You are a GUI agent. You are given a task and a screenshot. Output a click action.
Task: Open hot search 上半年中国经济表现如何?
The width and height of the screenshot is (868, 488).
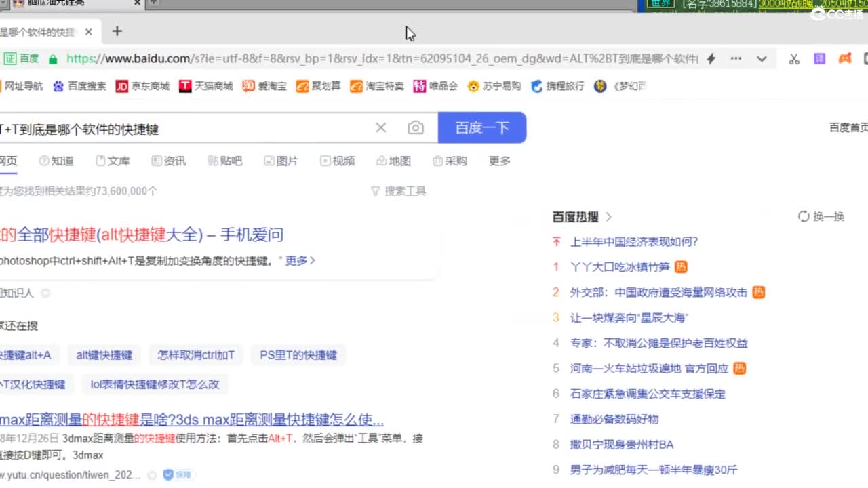634,241
